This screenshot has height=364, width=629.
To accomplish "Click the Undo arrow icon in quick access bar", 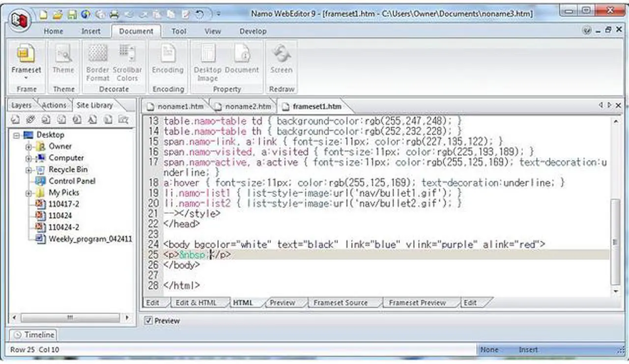I will point(199,14).
